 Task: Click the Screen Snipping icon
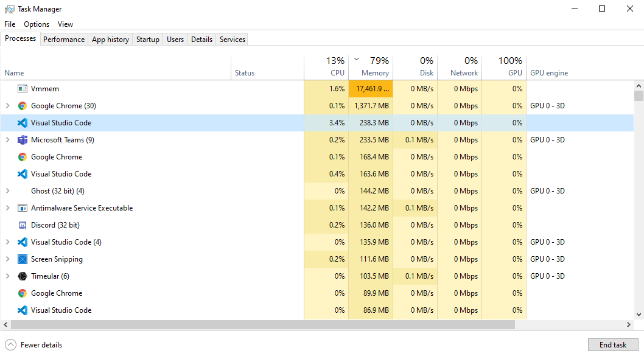tap(23, 259)
